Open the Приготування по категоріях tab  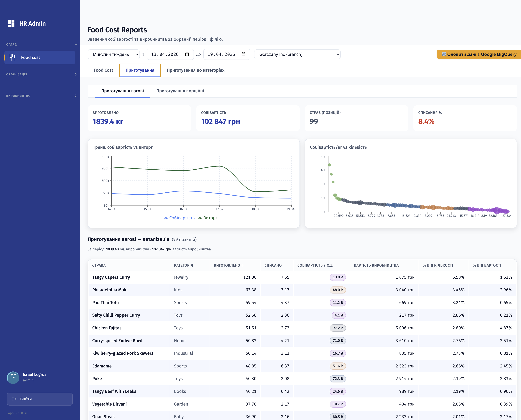[196, 70]
